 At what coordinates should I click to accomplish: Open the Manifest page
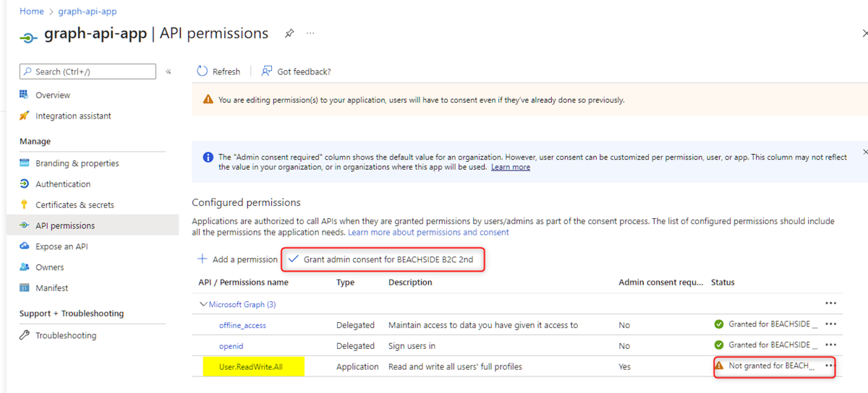click(x=52, y=288)
